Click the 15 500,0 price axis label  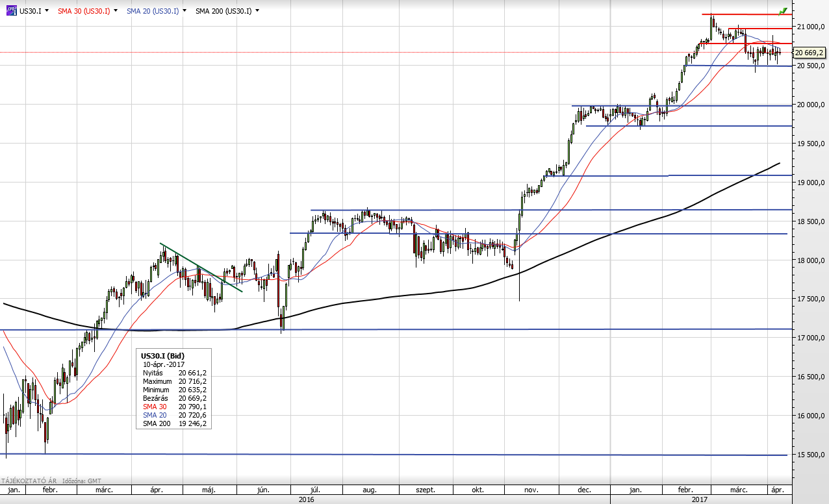tap(811, 455)
